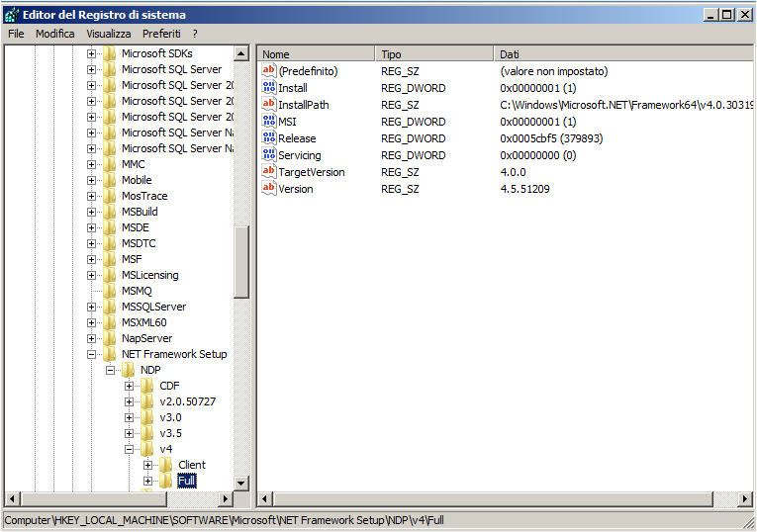The width and height of the screenshot is (757, 532).
Task: Collapse the NET Framework Setup node
Action: (x=91, y=355)
